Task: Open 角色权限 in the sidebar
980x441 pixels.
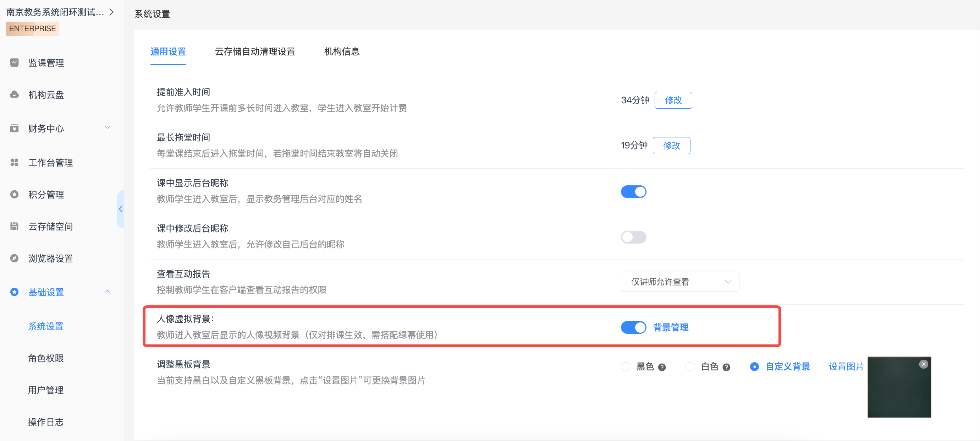Action: 46,358
